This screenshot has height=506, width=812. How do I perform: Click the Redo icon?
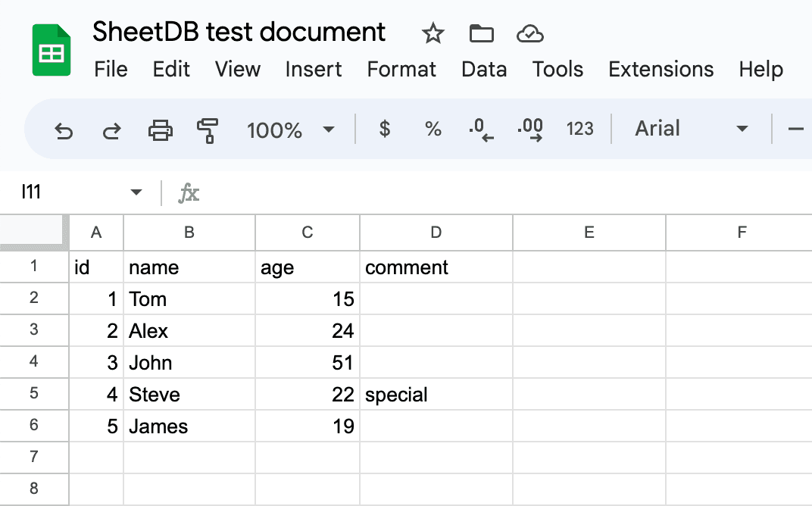[111, 129]
